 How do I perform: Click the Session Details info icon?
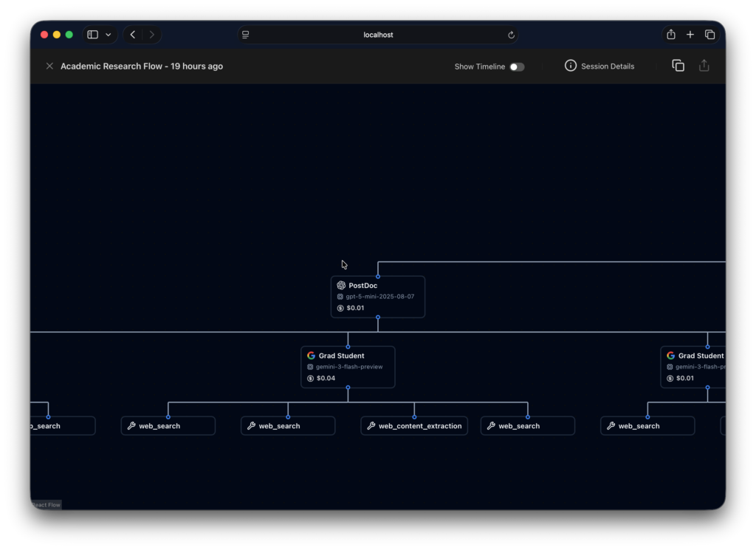[570, 66]
